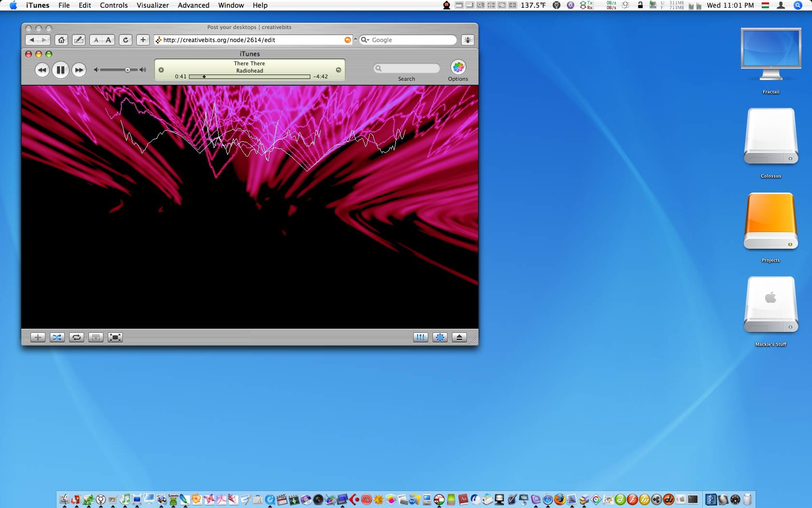Pause the playing track in iTunes
This screenshot has width=812, height=508.
60,70
